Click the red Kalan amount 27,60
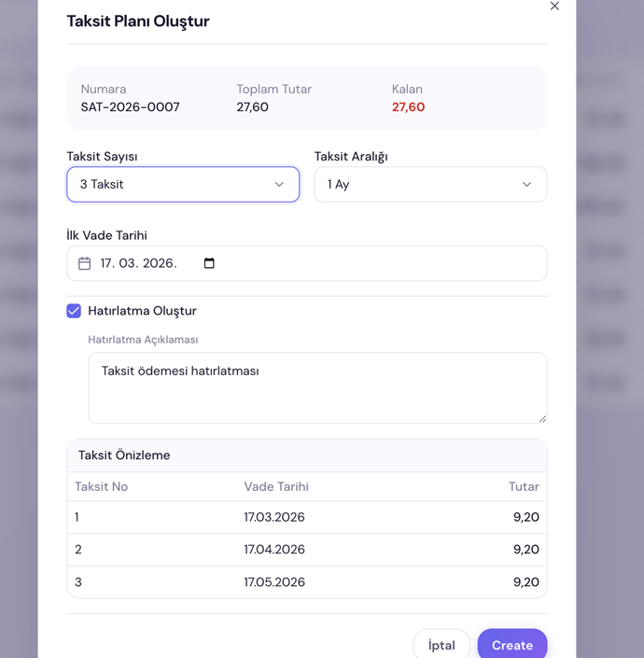This screenshot has height=658, width=644. [408, 107]
